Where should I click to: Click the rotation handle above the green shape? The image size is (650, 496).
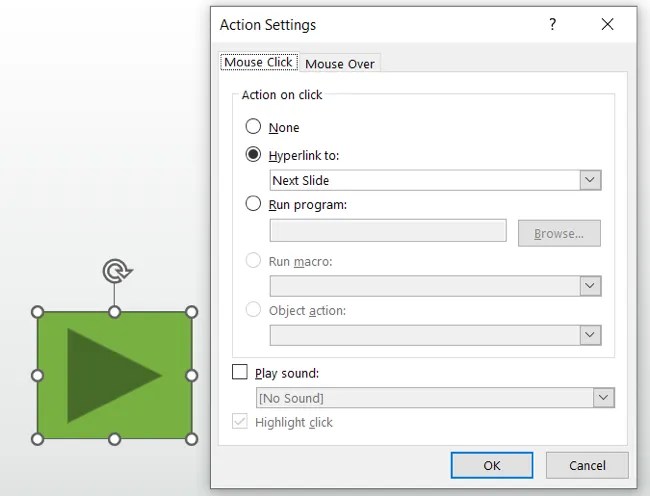coord(117,271)
